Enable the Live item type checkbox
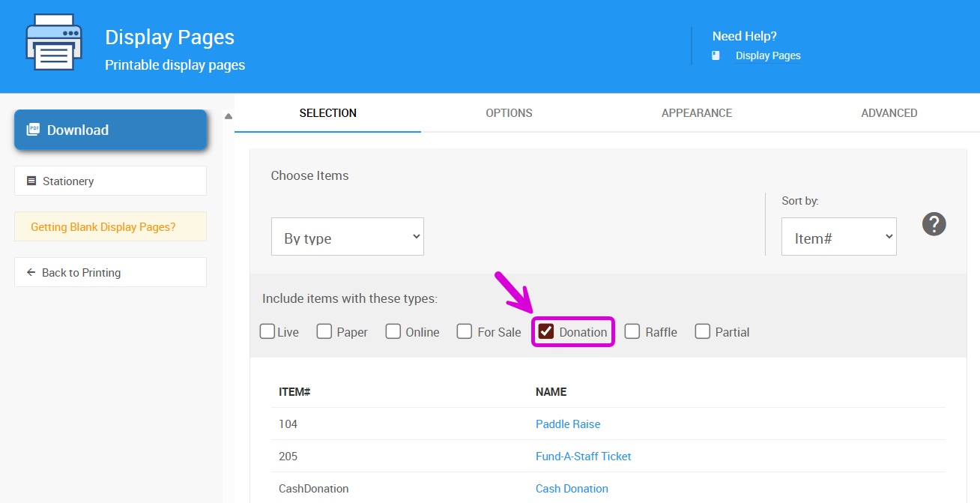980x503 pixels. point(267,331)
